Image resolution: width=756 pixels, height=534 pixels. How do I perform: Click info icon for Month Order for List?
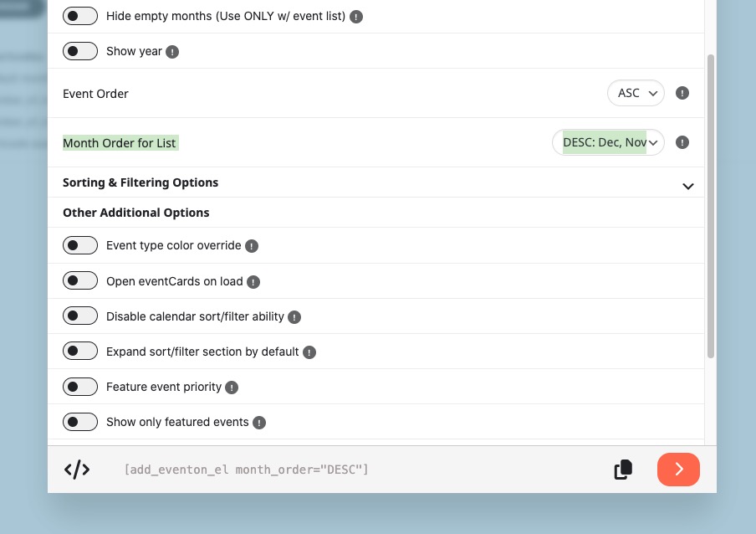pos(682,142)
